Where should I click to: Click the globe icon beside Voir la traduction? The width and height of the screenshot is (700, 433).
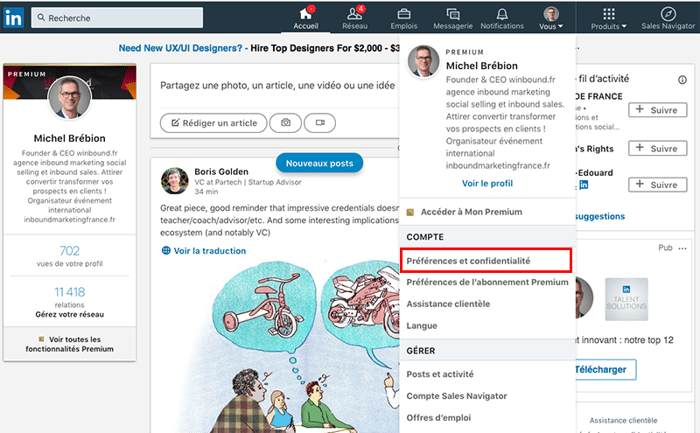click(x=166, y=250)
